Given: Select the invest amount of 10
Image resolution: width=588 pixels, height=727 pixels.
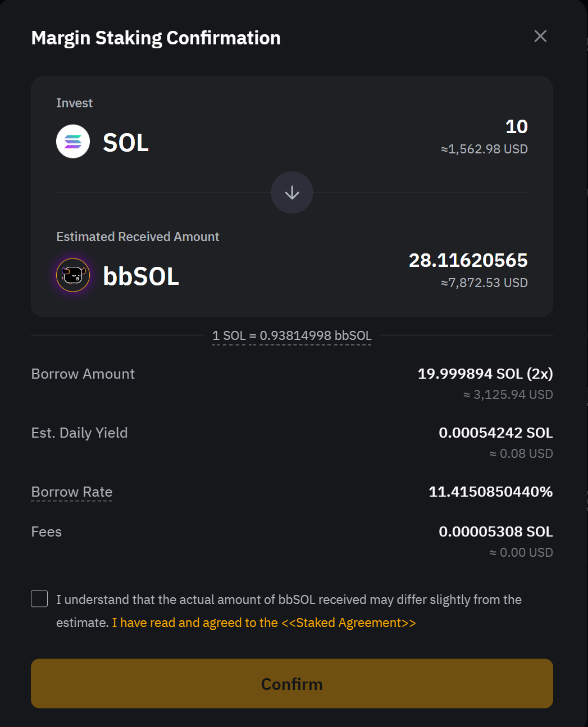Looking at the screenshot, I should tap(517, 126).
